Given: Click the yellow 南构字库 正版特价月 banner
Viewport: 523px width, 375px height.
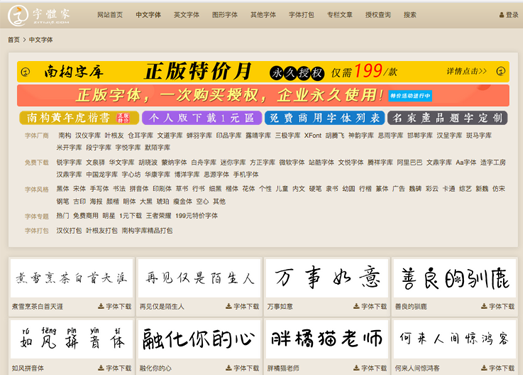Looking at the screenshot, I should click(263, 71).
